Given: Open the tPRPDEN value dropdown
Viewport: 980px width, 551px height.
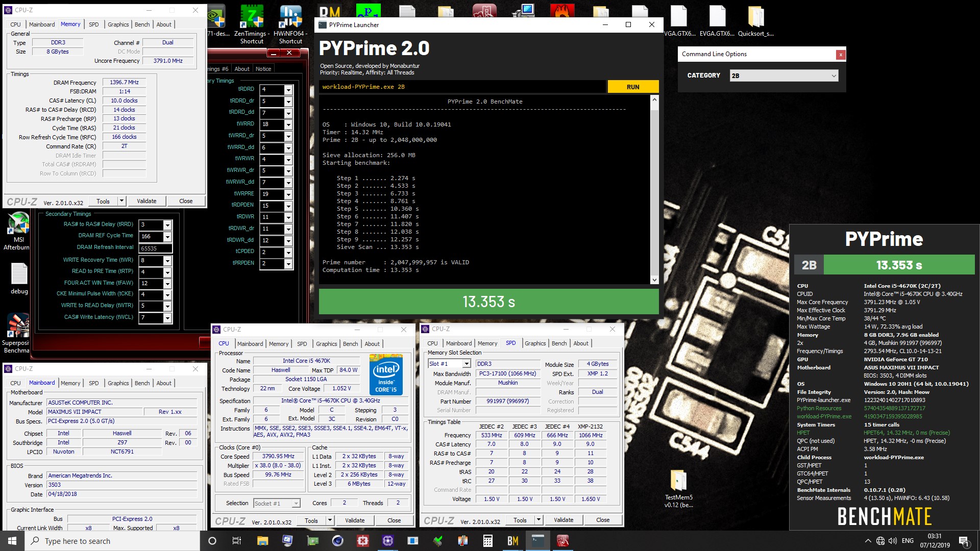Looking at the screenshot, I should 288,264.
